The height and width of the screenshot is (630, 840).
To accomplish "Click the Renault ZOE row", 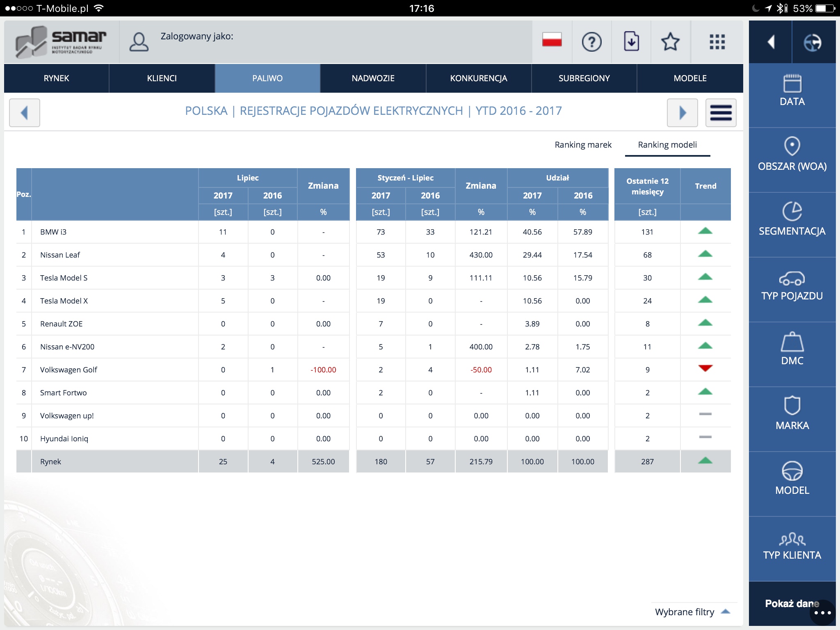I will [x=373, y=324].
